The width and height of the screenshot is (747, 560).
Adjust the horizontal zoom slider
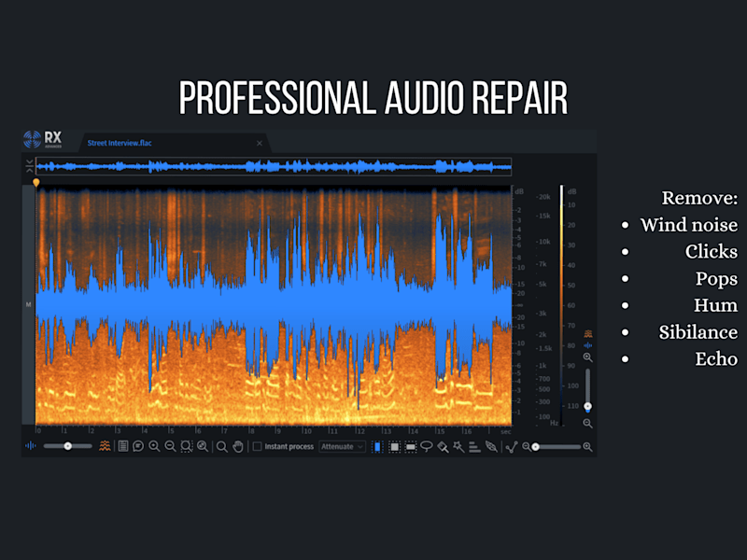pos(556,447)
